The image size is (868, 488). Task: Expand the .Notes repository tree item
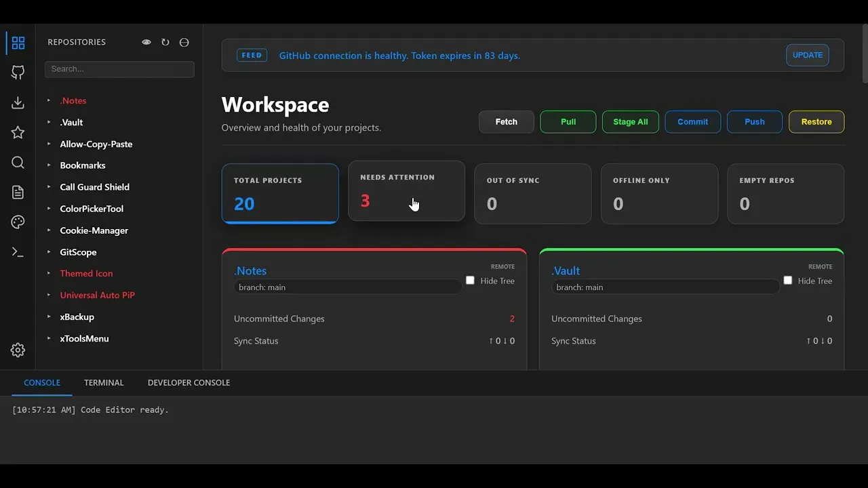49,100
